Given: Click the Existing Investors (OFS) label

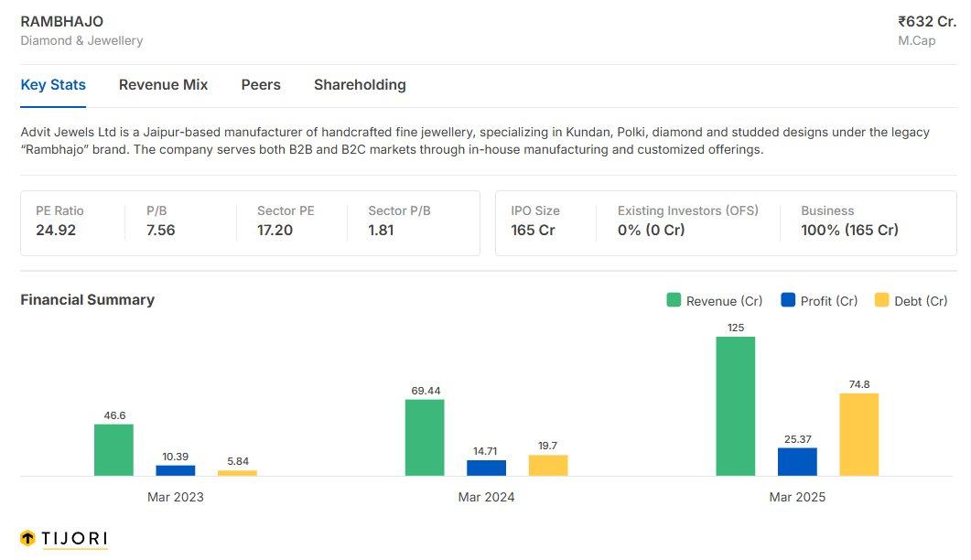Looking at the screenshot, I should (x=688, y=210).
